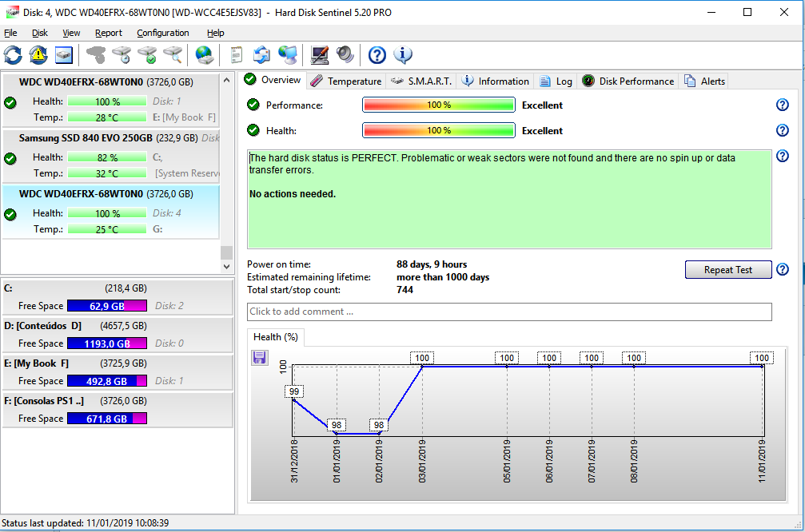Screen dimensions: 805x532
Task: Click green check icon of Samsung SSD entry
Action: [10, 158]
